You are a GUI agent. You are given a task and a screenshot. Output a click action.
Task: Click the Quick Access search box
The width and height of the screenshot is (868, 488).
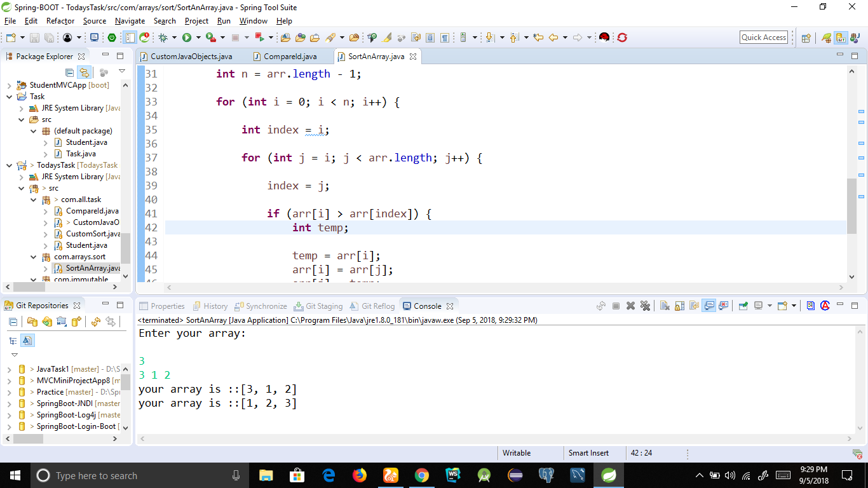[764, 37]
